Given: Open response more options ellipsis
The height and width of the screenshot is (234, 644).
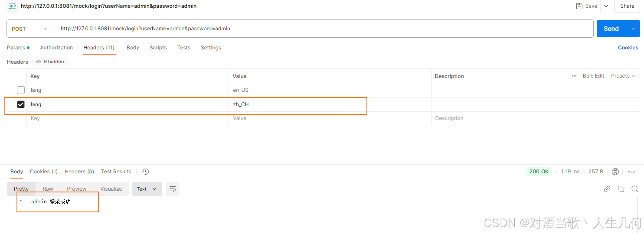Looking at the screenshot, I should tap(631, 172).
